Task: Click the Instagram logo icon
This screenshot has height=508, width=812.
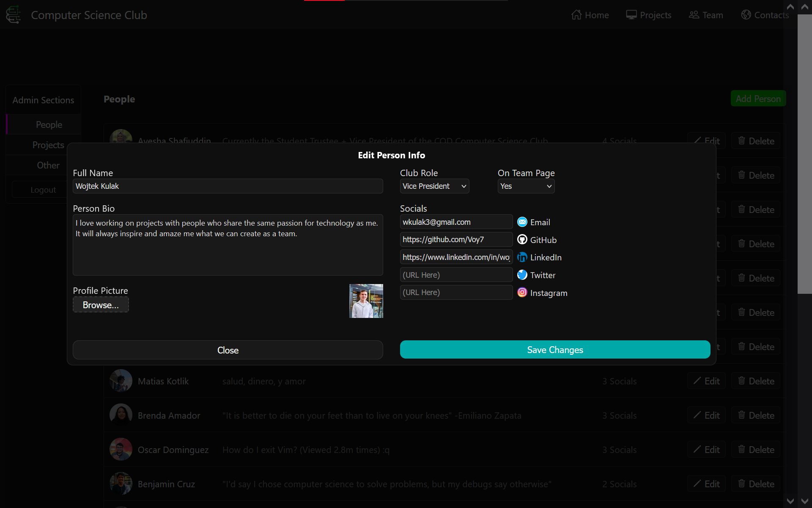Action: click(522, 293)
